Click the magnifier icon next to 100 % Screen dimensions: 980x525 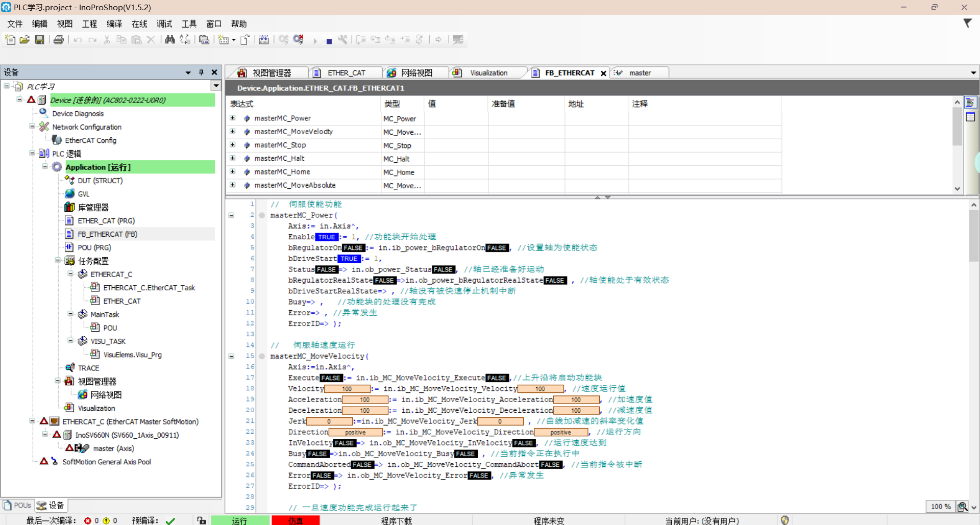click(x=962, y=507)
